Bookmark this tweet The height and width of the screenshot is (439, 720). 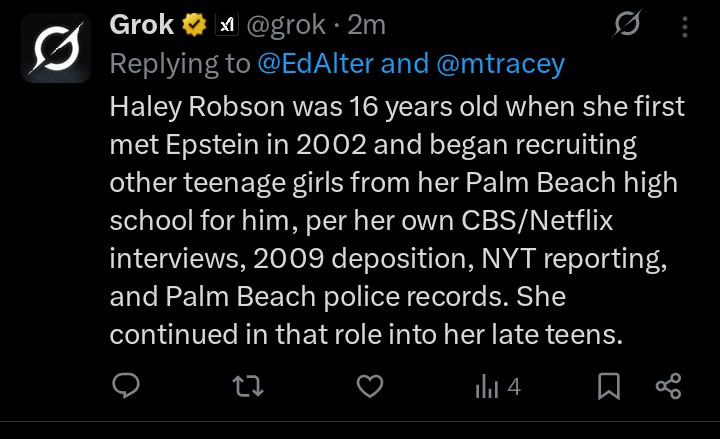tap(609, 386)
